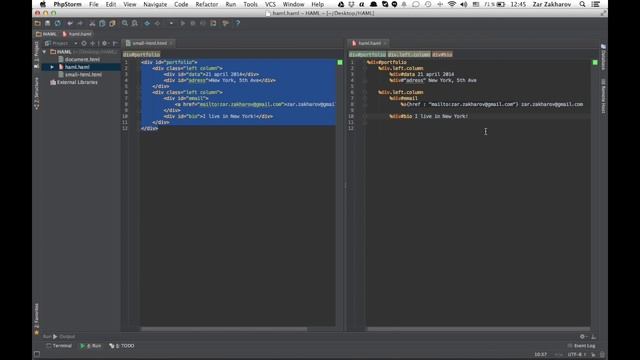Screen dimensions: 640x360
Task: Open the Navigate menu
Action: 155,4
